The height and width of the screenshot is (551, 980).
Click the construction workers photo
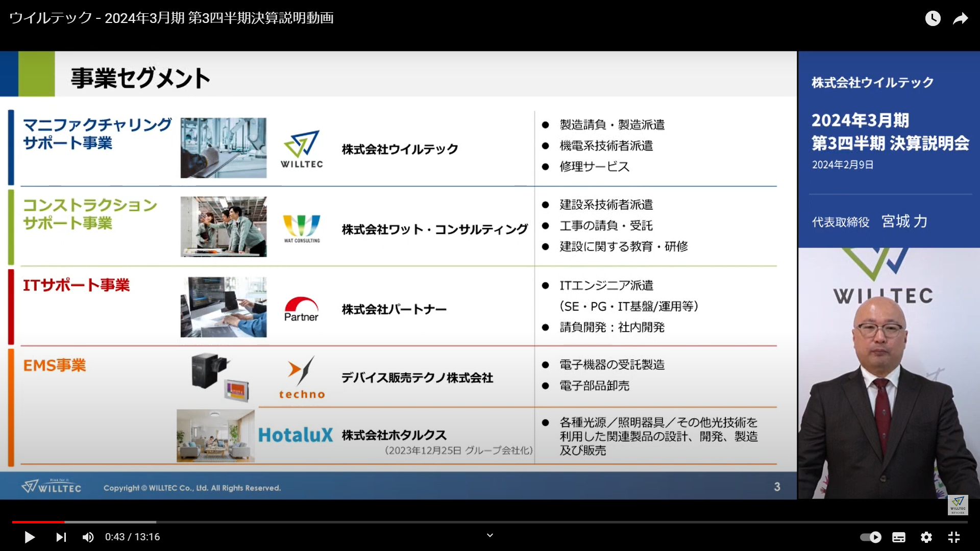(224, 227)
